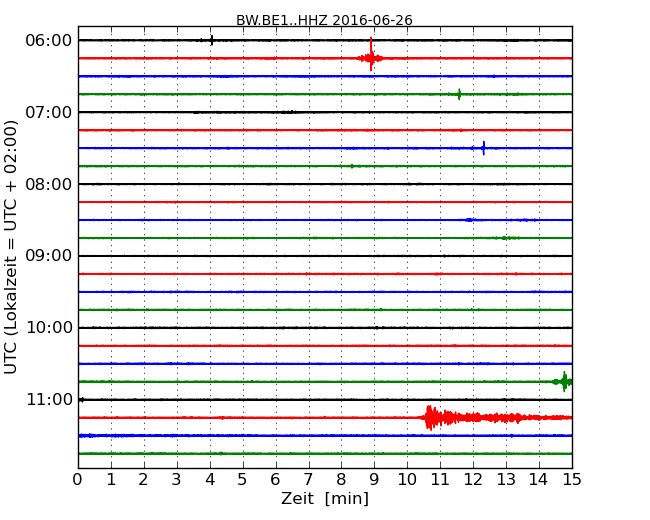Click the UTC Lokalzeit y-axis label
The height and width of the screenshot is (520, 650).
pos(10,247)
